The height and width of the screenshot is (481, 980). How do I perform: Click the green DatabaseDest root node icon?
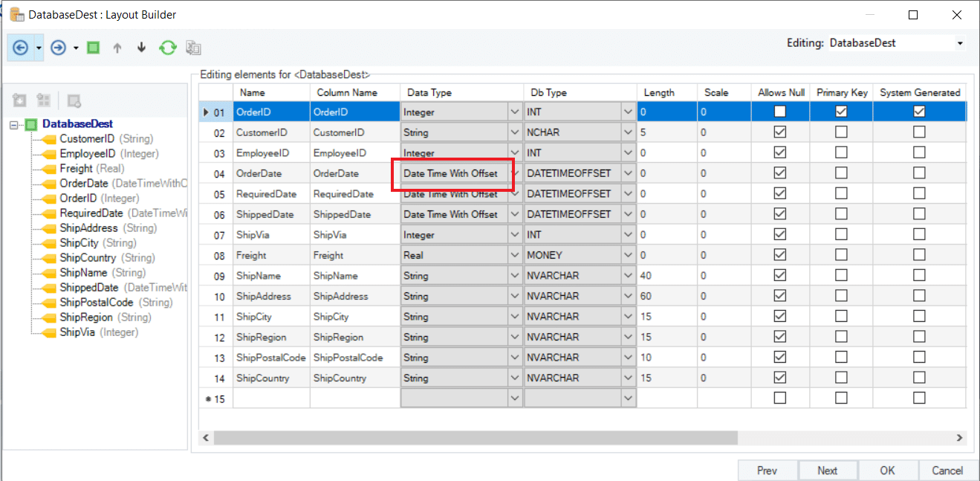30,124
